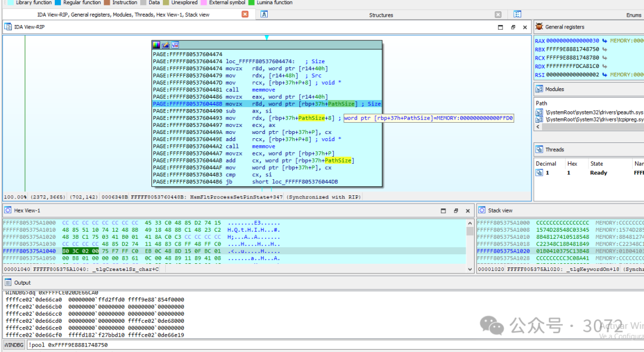Click the Instruction legend color swatch
Image resolution: width=644 pixels, height=352 pixels.
click(x=107, y=2)
